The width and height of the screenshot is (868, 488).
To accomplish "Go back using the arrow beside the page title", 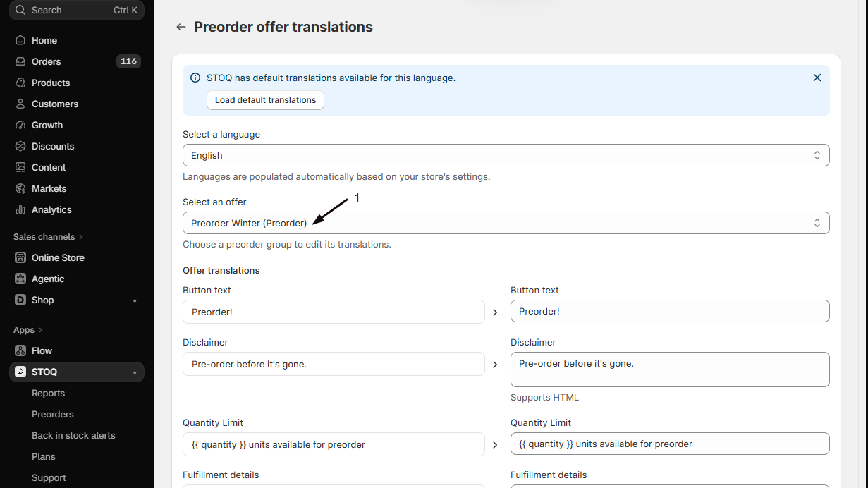I will 181,27.
